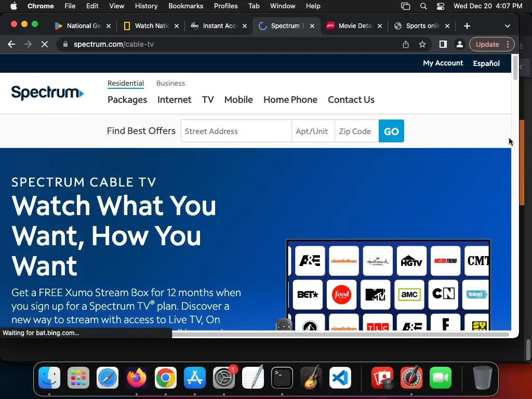Open the History menu
This screenshot has width=532, height=399.
[x=146, y=6]
